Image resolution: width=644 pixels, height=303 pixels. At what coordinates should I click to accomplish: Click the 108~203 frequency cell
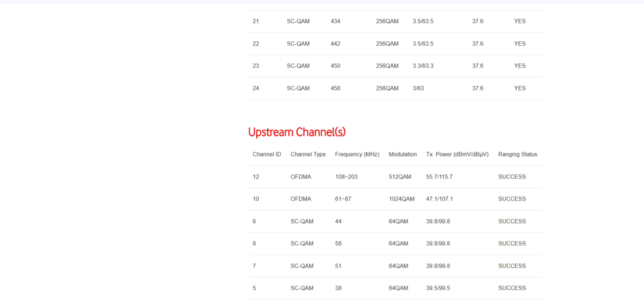[x=346, y=177]
